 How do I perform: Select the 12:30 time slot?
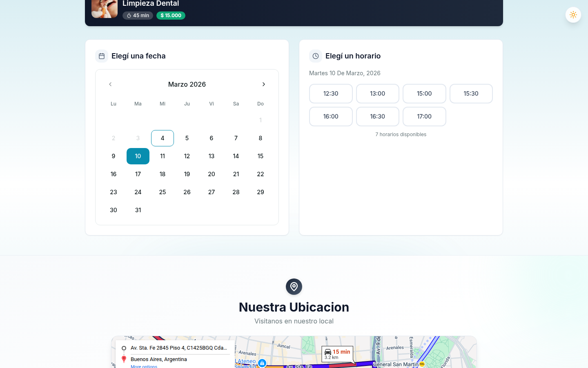click(331, 94)
